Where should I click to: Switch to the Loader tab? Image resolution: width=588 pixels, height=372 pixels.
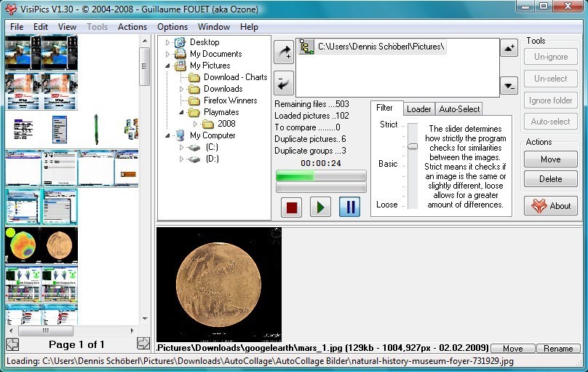coord(418,109)
